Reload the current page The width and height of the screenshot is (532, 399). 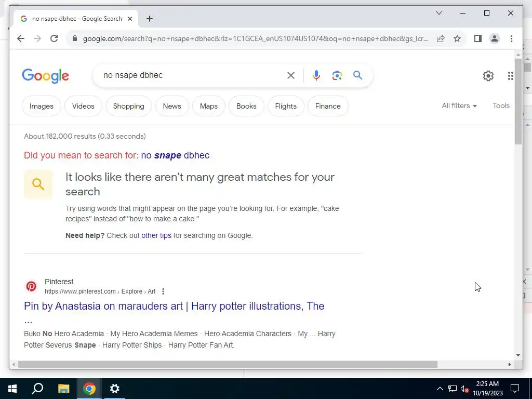(54, 38)
